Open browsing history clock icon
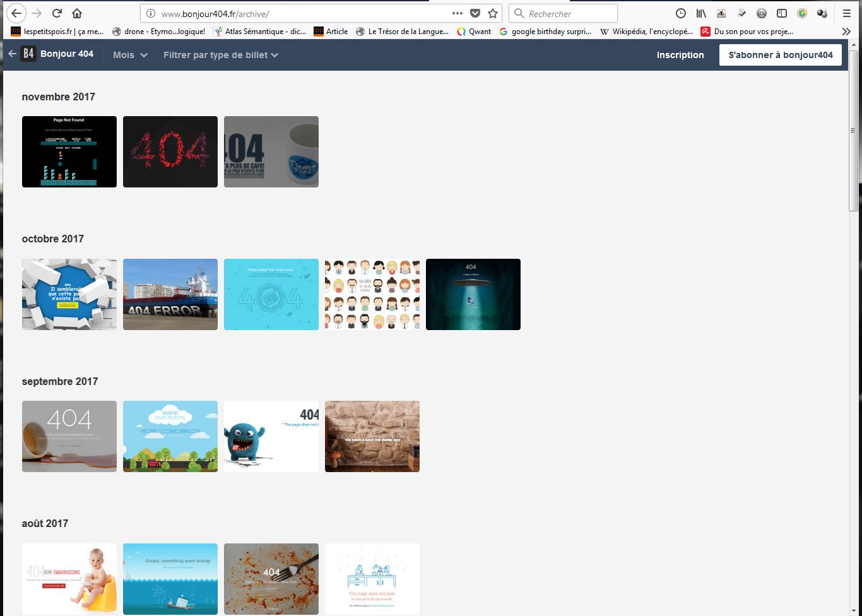862x616 pixels. tap(681, 13)
